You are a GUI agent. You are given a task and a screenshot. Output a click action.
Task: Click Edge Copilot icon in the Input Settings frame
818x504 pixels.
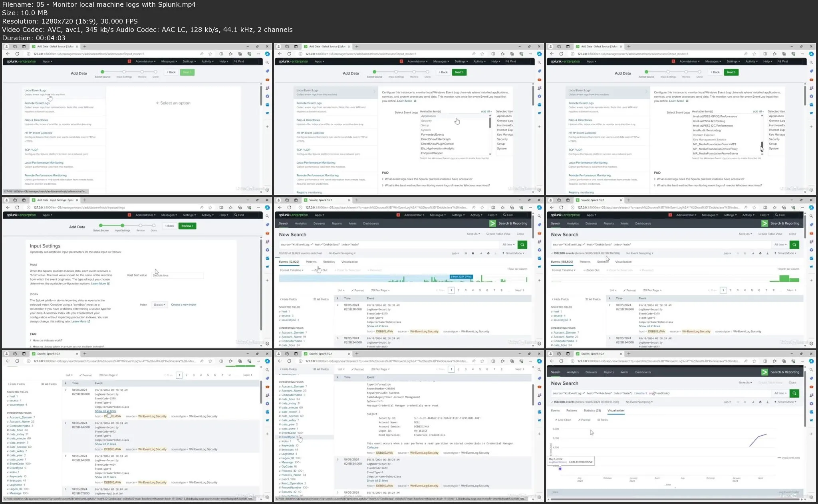(x=267, y=208)
